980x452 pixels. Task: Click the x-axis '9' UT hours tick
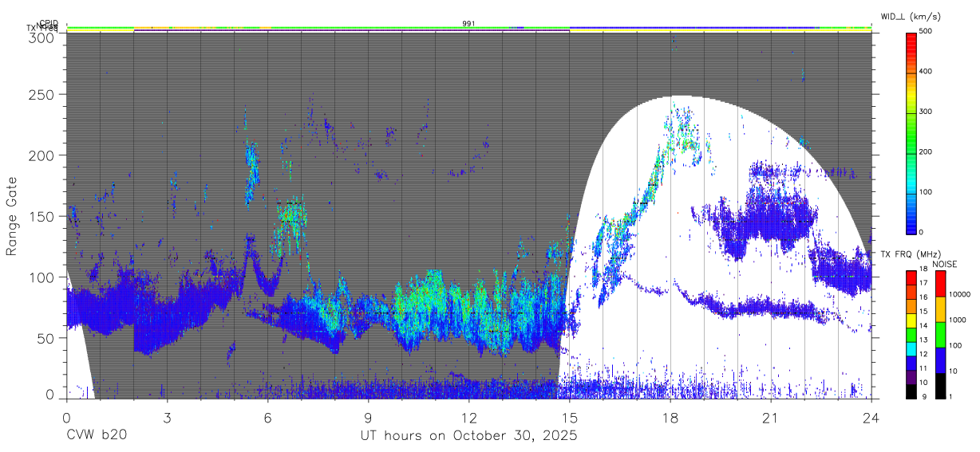pyautogui.click(x=369, y=417)
